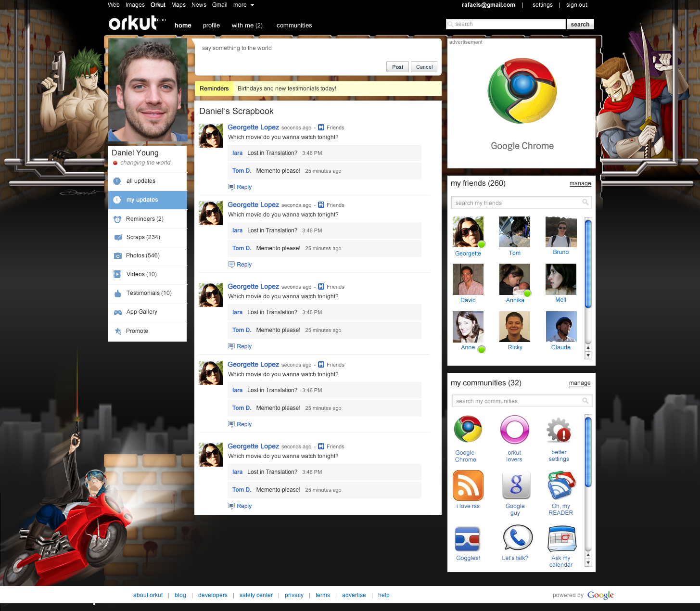The image size is (700, 611).
Task: Click the Cancel button
Action: pyautogui.click(x=424, y=67)
